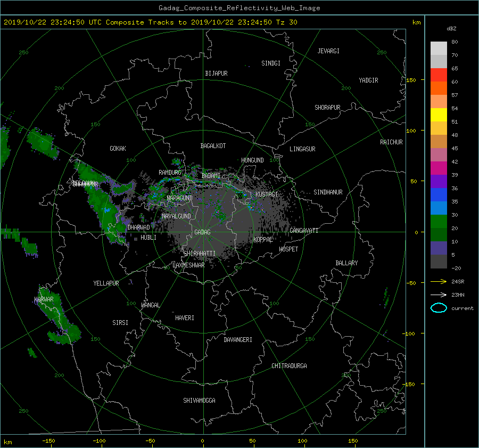
Task: Click the GANGAVATI city label
Action: [x=304, y=231]
